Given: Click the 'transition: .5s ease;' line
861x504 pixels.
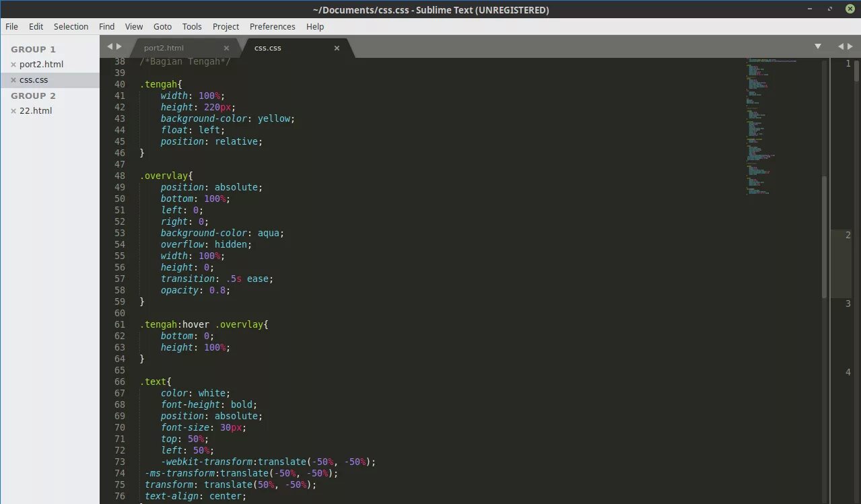Looking at the screenshot, I should coord(217,279).
